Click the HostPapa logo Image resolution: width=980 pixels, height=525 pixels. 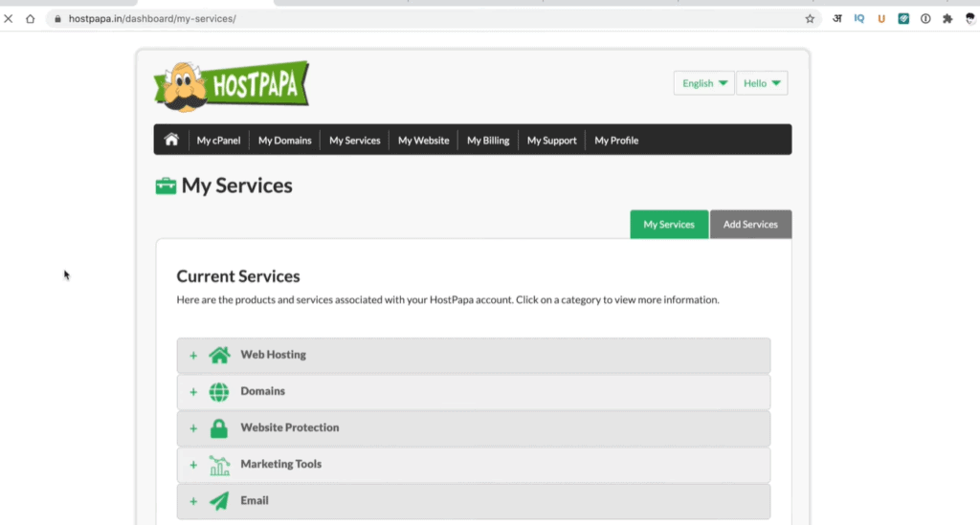tap(232, 86)
